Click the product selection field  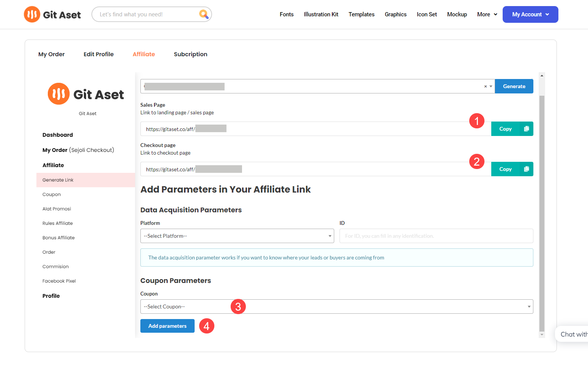pos(318,86)
